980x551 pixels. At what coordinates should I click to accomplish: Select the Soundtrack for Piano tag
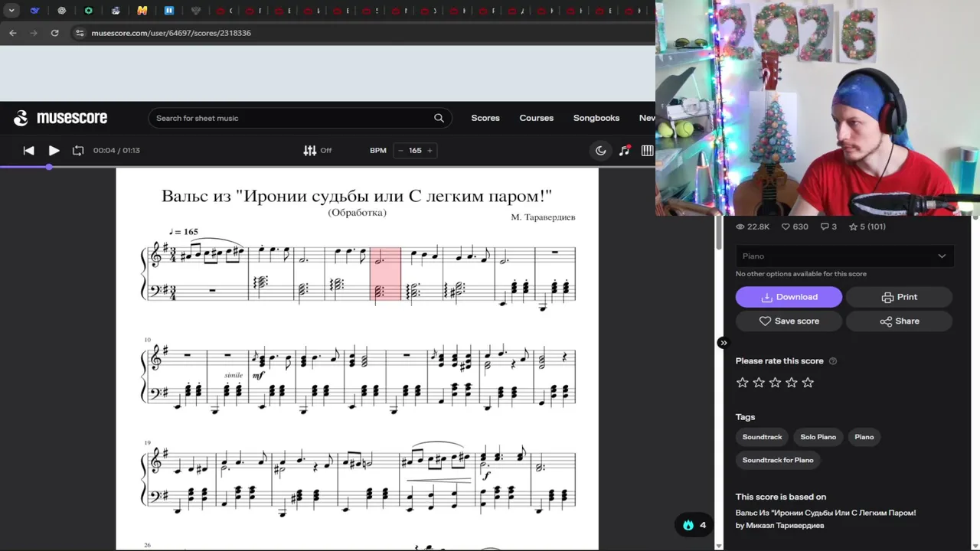[x=778, y=460]
